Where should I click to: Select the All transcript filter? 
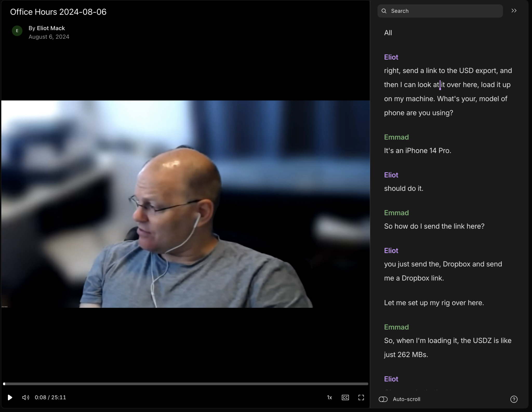pyautogui.click(x=388, y=33)
